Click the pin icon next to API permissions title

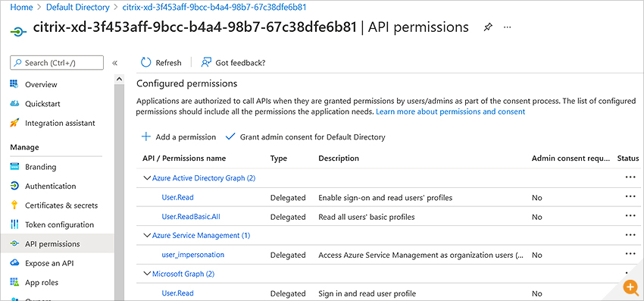coord(487,27)
